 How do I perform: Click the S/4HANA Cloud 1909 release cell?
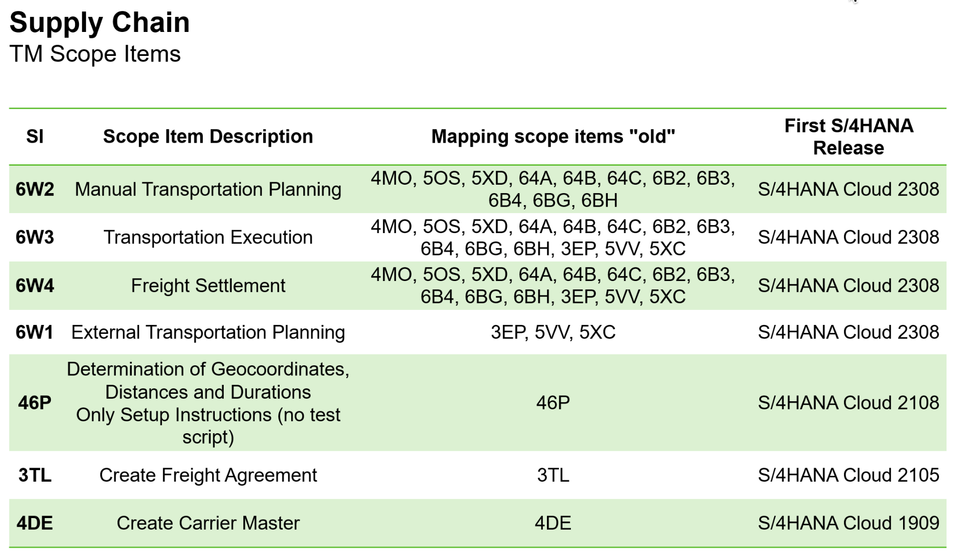(x=848, y=524)
